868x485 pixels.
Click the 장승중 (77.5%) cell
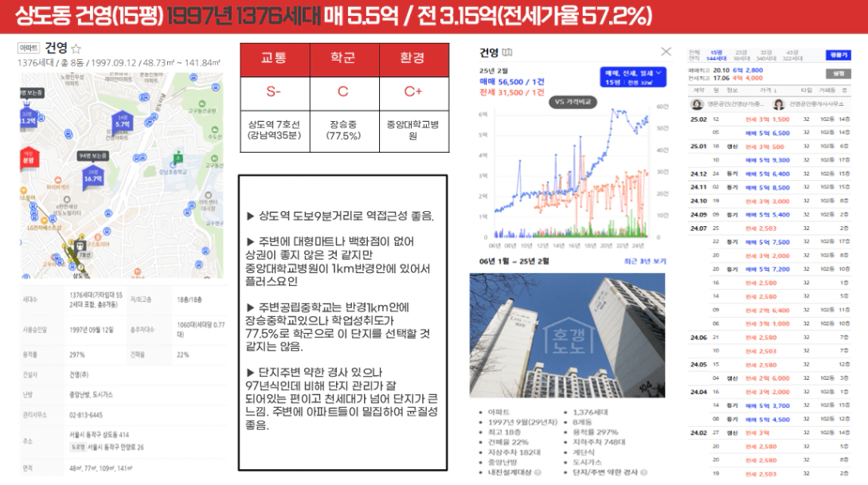pos(344,131)
